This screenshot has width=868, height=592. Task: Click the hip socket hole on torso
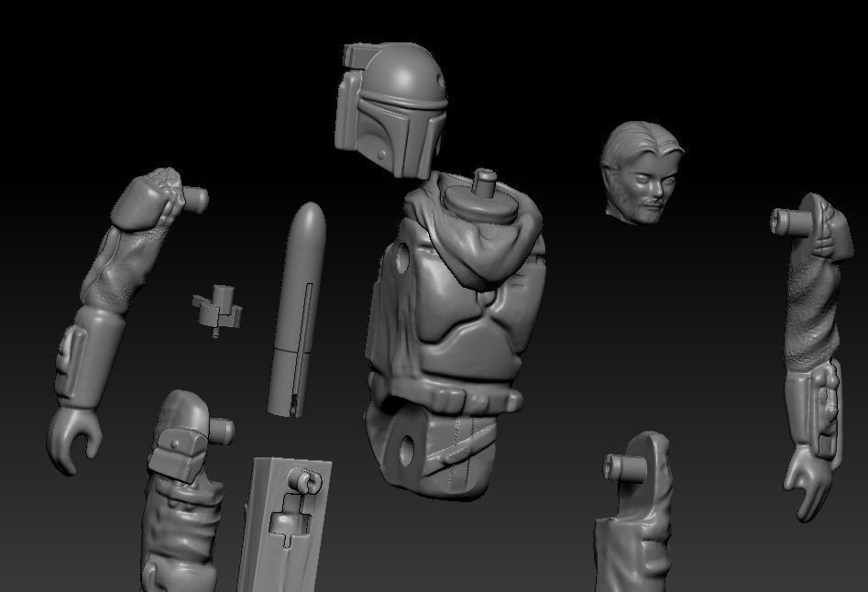point(408,449)
